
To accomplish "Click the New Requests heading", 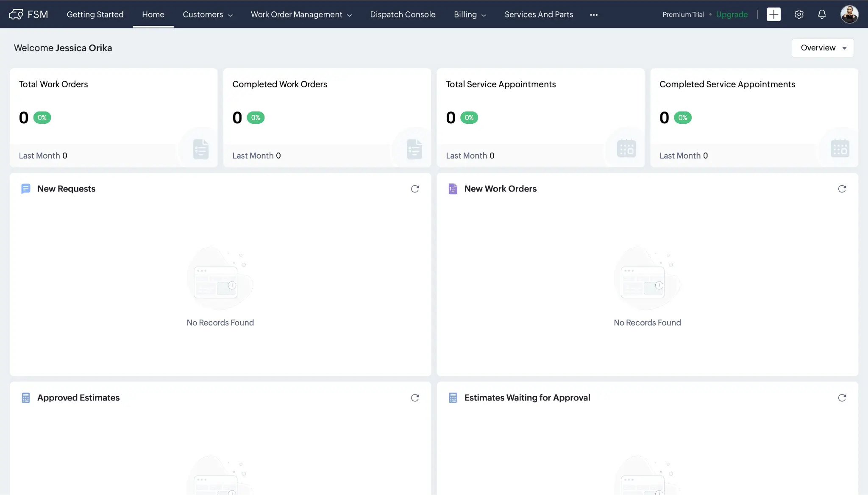I will (x=66, y=189).
